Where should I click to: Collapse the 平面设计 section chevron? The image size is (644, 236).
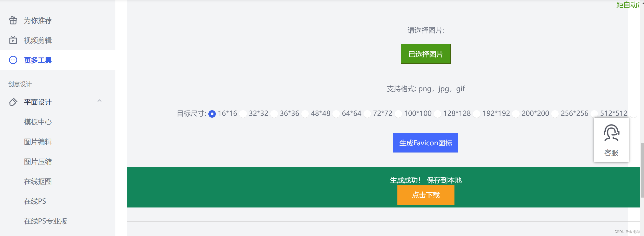(x=99, y=101)
